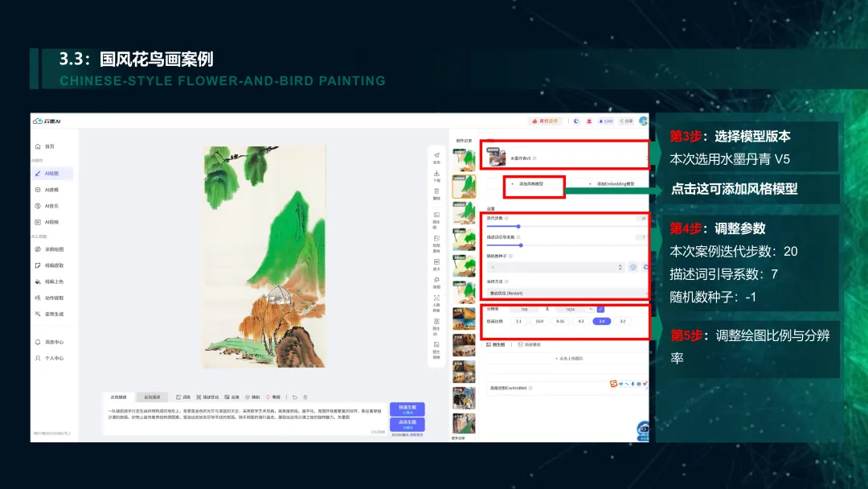This screenshot has width=868, height=489.
Task: Click 教程 in prompt toolbar
Action: 273,397
